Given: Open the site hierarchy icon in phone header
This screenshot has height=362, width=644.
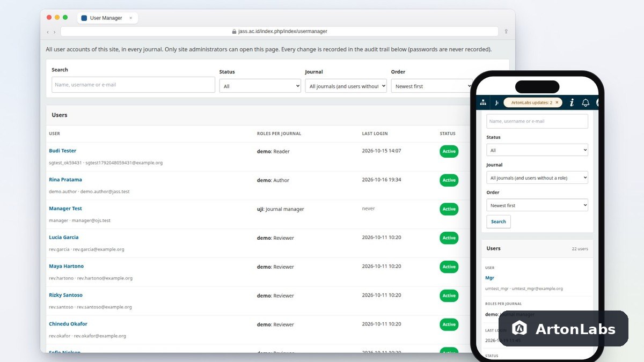Looking at the screenshot, I should (483, 102).
